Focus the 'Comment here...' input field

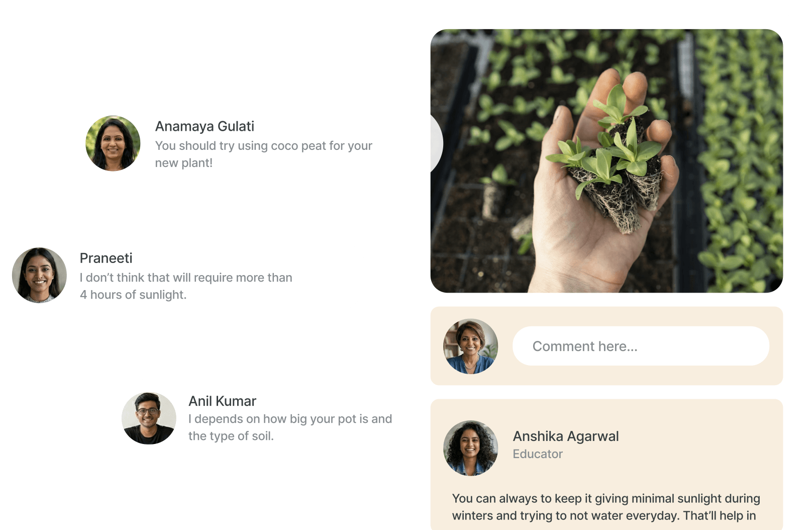[641, 346]
